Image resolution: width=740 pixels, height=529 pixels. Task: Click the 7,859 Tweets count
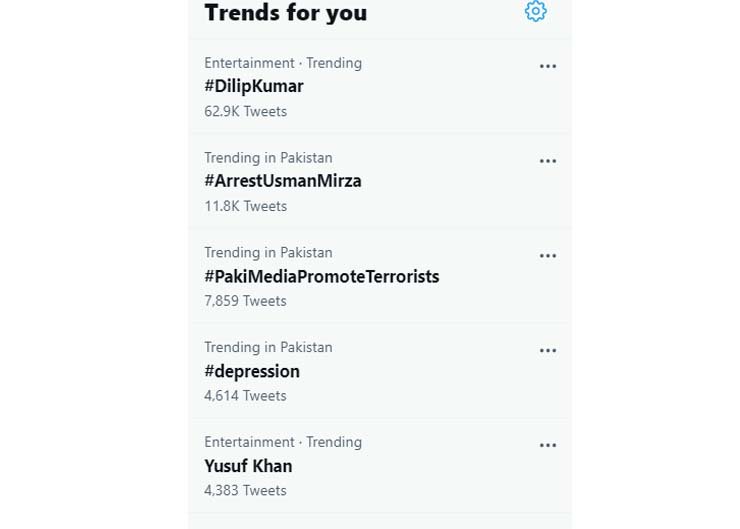point(246,301)
